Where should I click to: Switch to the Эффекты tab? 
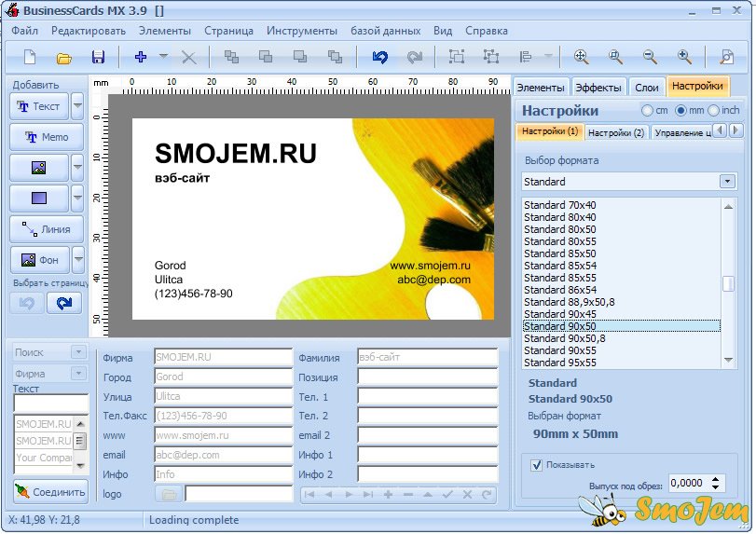(598, 88)
